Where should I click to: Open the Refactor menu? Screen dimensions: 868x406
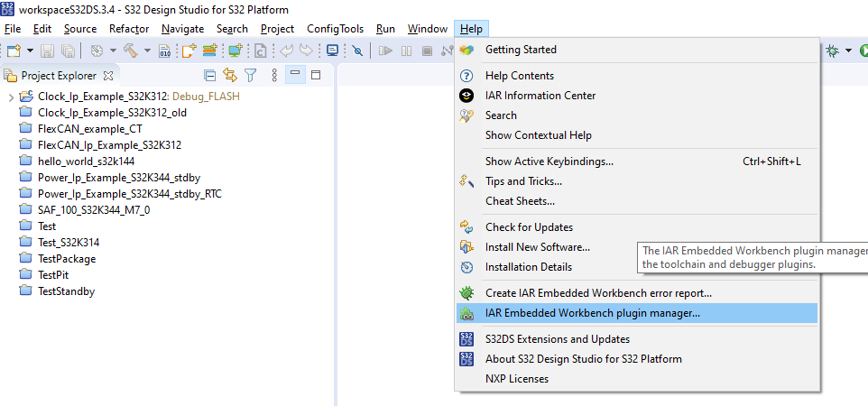click(x=129, y=29)
